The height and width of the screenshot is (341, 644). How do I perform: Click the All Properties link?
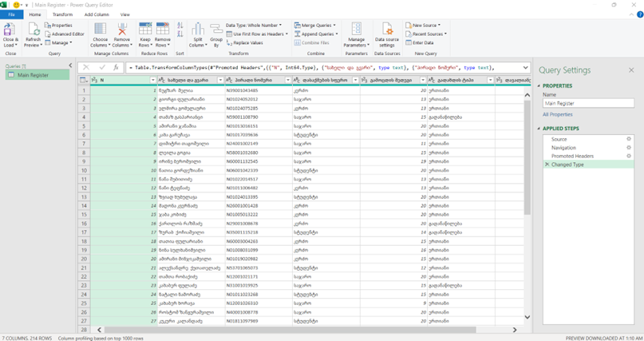click(557, 114)
